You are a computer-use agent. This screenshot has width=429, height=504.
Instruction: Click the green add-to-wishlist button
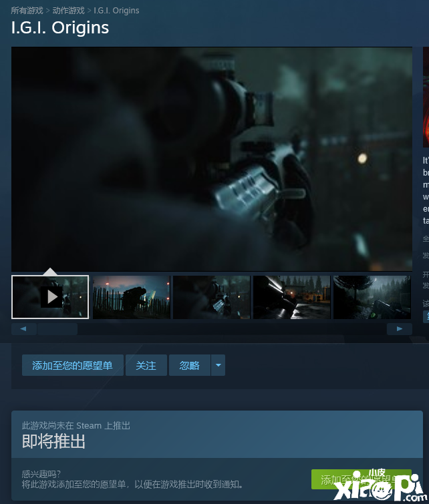click(362, 479)
